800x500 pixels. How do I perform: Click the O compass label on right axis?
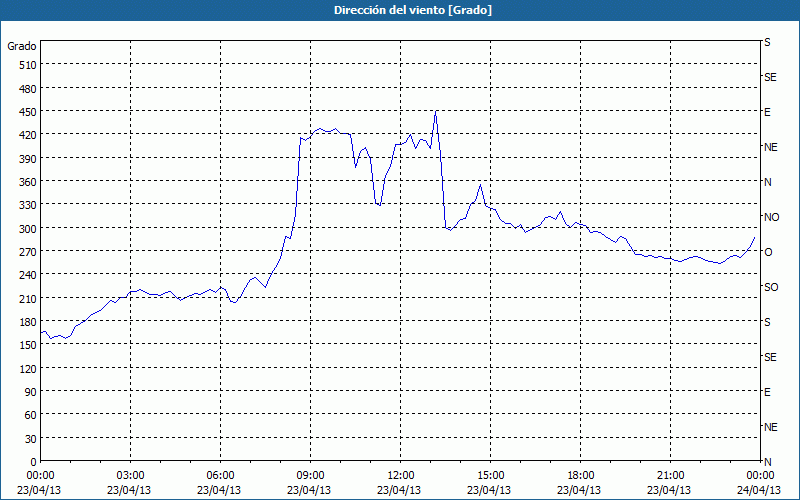point(768,252)
